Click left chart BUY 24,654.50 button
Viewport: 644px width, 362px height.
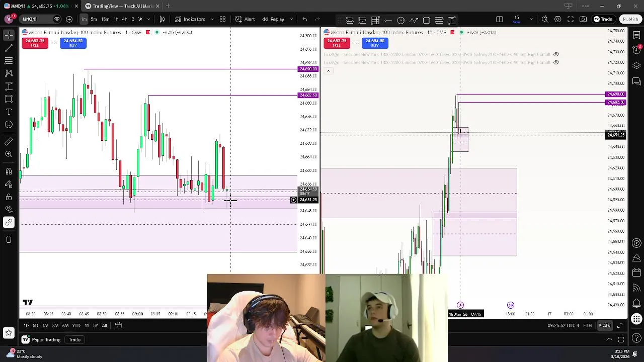tap(73, 43)
